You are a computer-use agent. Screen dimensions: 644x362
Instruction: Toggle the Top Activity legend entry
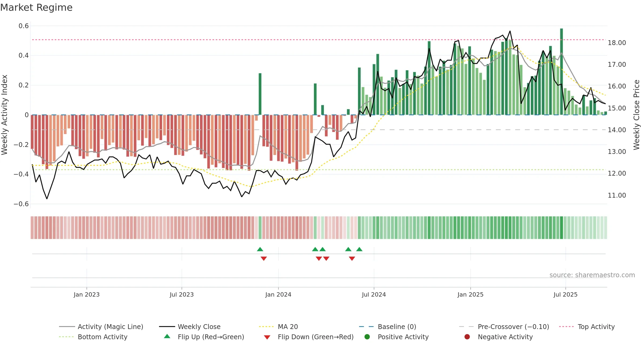[587, 327]
